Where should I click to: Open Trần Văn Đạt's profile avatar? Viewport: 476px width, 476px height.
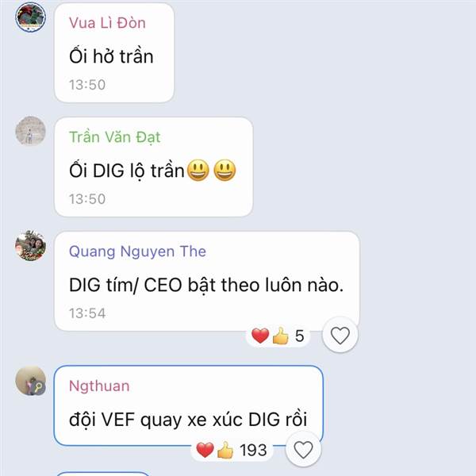30,131
